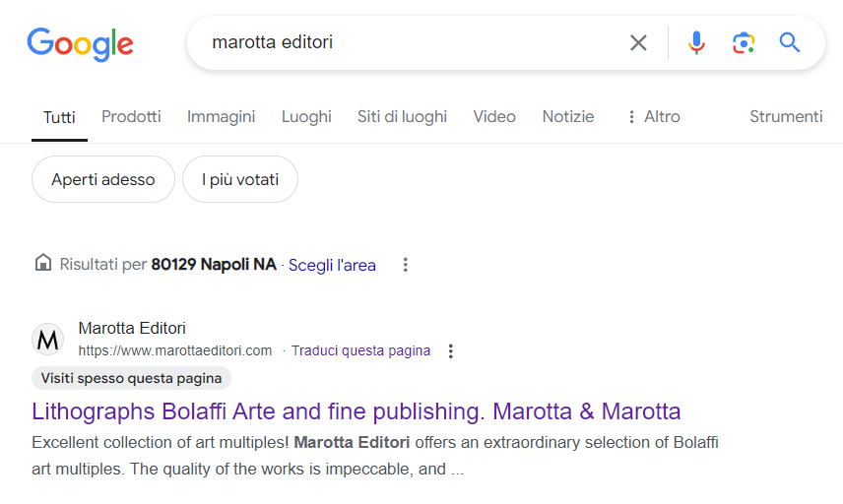843x504 pixels.
Task: Click the magnifying glass search button
Action: [790, 42]
